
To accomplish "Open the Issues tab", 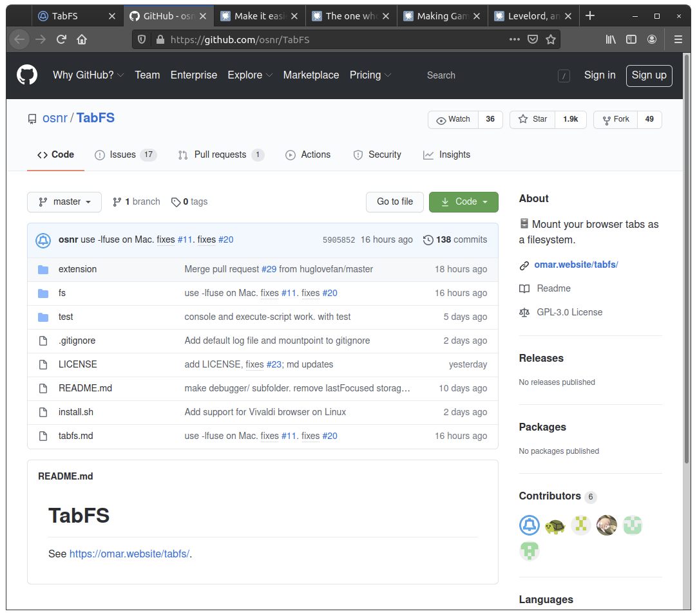I will [126, 154].
